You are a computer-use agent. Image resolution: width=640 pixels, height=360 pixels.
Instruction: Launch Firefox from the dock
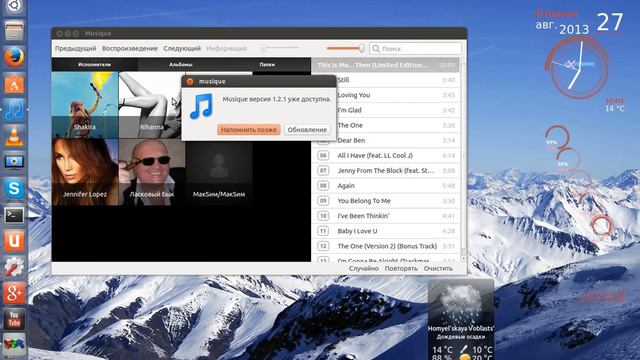14,57
